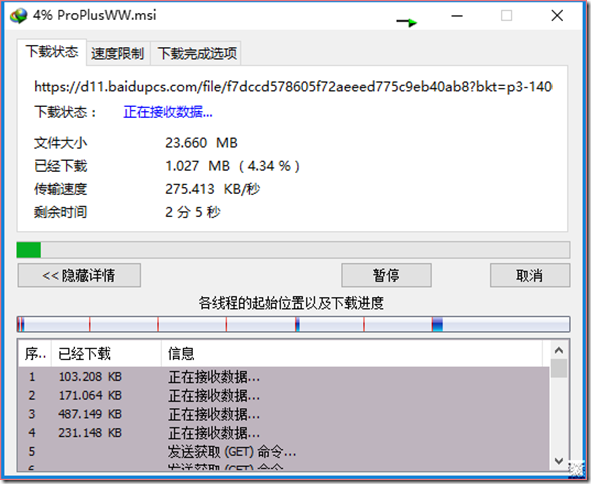Click the green download progress bar
The width and height of the screenshot is (591, 484).
tap(293, 250)
